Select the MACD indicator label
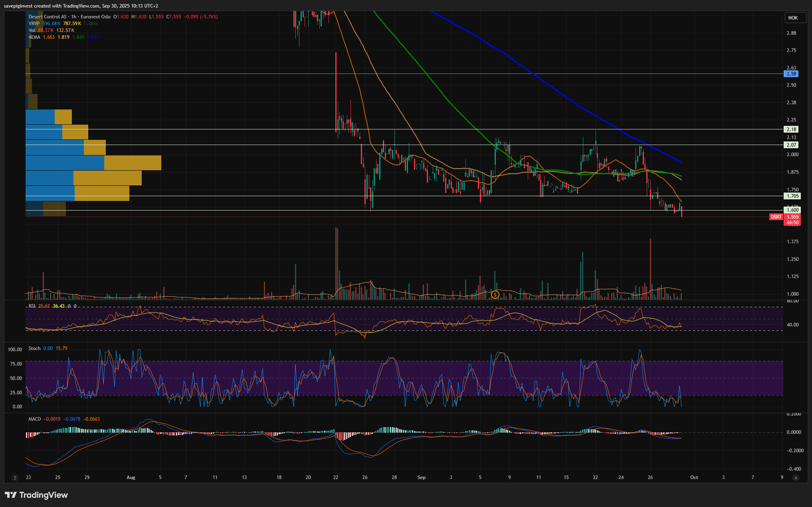 coord(34,419)
